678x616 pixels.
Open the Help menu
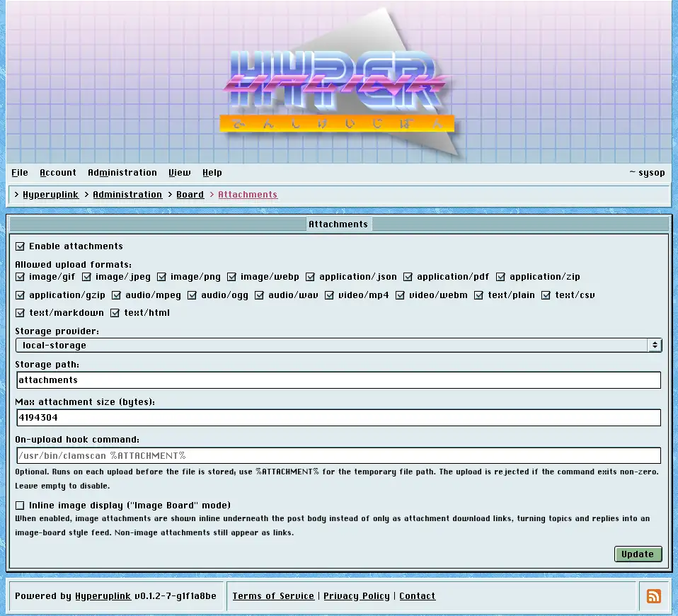click(x=212, y=173)
